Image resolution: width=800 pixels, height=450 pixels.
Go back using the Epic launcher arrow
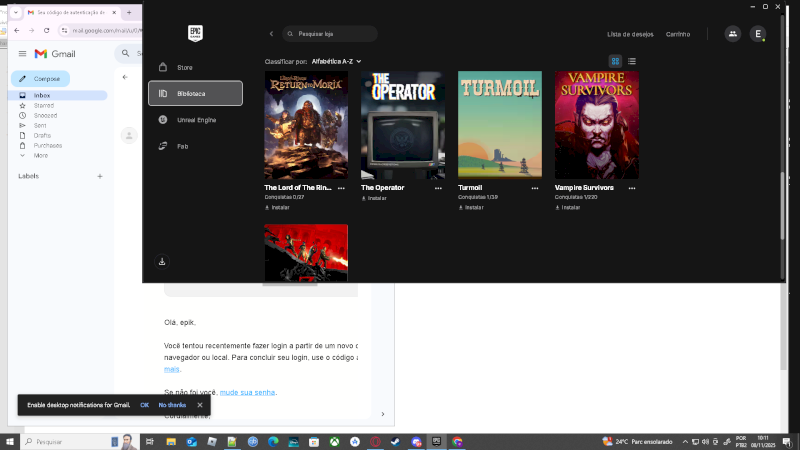coord(271,34)
